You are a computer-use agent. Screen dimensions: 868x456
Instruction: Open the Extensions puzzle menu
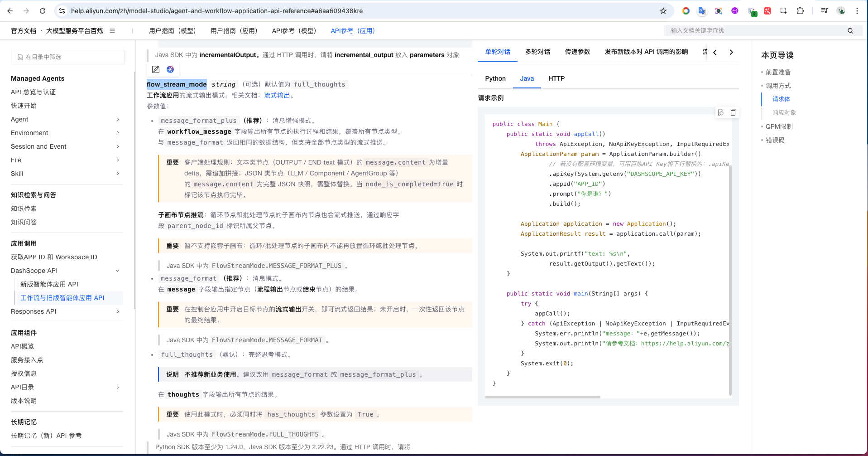(801, 11)
